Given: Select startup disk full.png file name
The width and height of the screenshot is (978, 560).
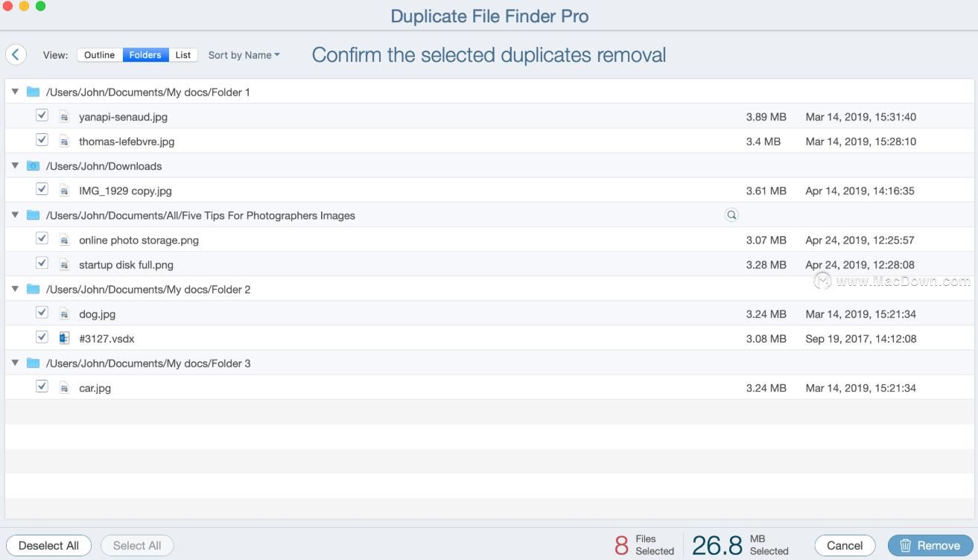Looking at the screenshot, I should click(x=126, y=264).
